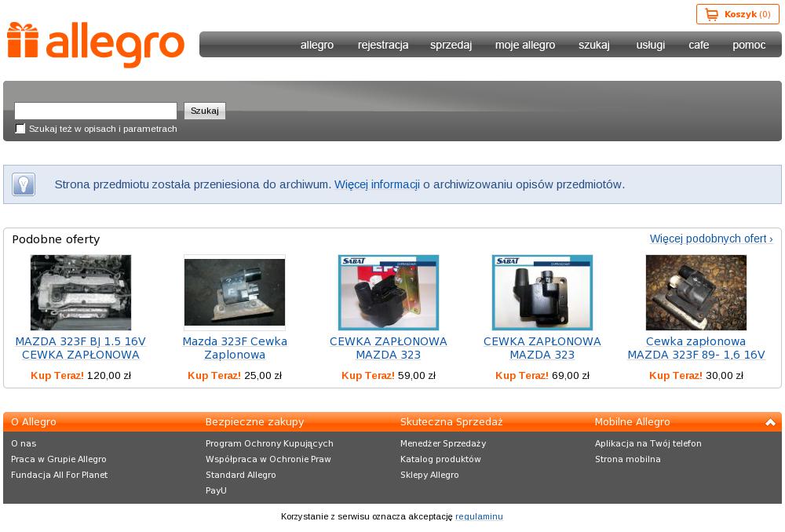Click the Bezpieczne zakupy footer heading
The width and height of the screenshot is (785, 532).
tap(255, 422)
